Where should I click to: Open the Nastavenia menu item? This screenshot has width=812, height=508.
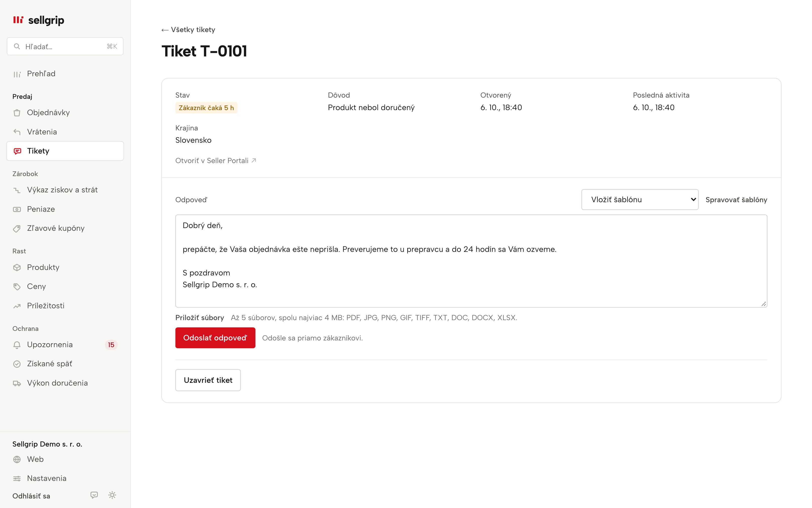(65, 478)
